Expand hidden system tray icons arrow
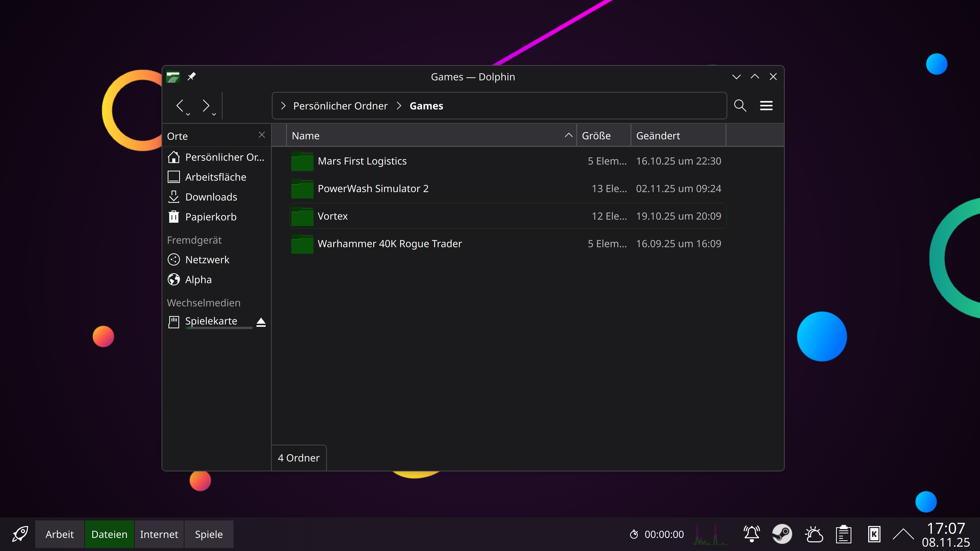This screenshot has width=980, height=551. click(903, 534)
